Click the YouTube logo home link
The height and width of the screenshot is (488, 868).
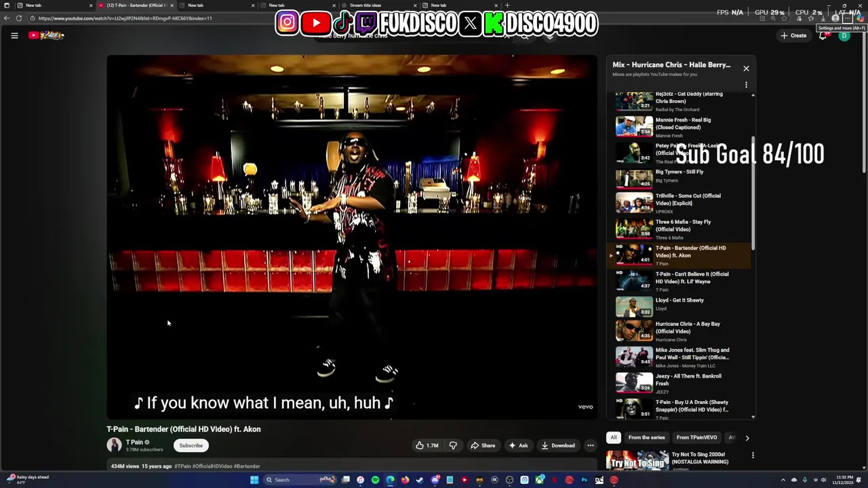[x=46, y=35]
